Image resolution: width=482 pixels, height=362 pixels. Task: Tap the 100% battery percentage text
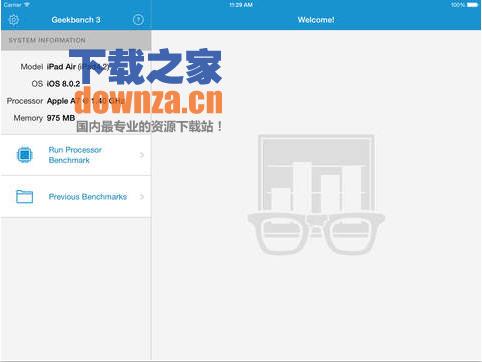point(458,5)
